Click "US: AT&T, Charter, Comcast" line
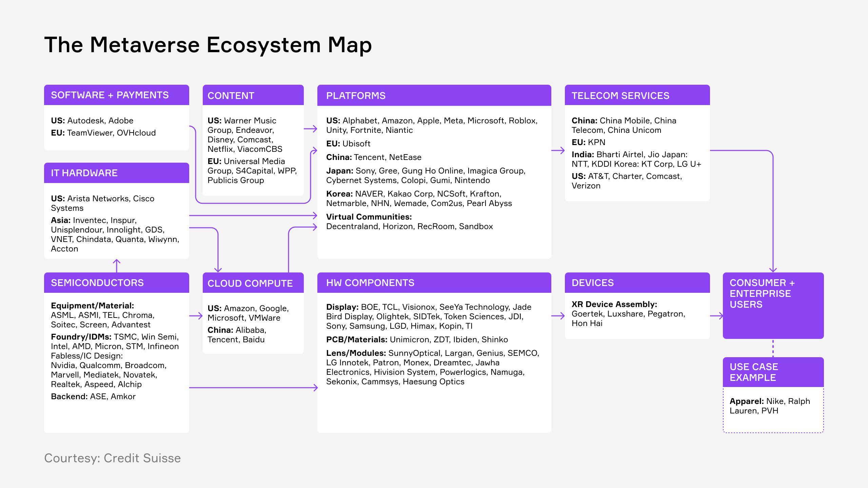 pyautogui.click(x=627, y=176)
